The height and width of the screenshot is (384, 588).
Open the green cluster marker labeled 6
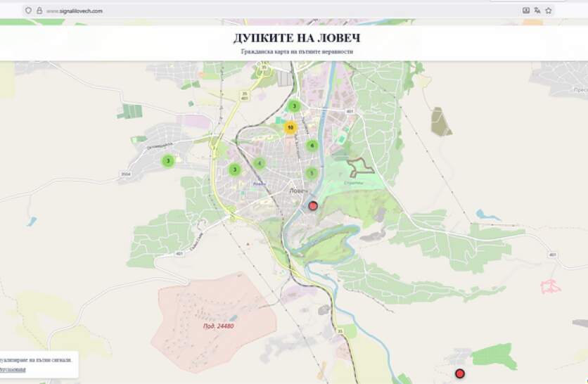click(312, 146)
